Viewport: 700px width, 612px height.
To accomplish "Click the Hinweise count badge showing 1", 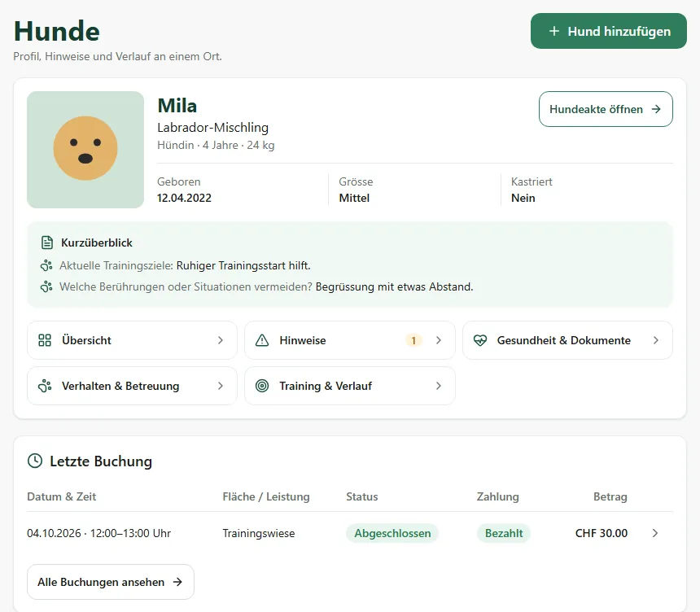I will [x=413, y=341].
